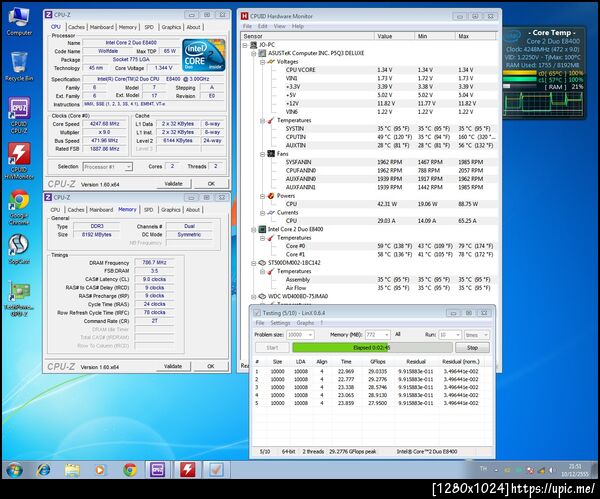Click OK in the lower CPU-Z window
This screenshot has height=499, width=600.
[x=211, y=366]
